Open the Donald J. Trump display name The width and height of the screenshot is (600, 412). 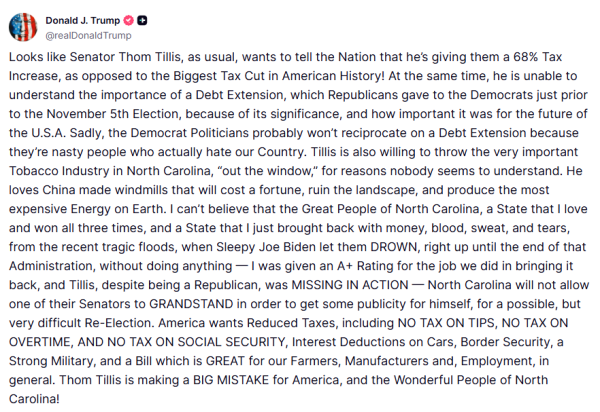point(83,20)
